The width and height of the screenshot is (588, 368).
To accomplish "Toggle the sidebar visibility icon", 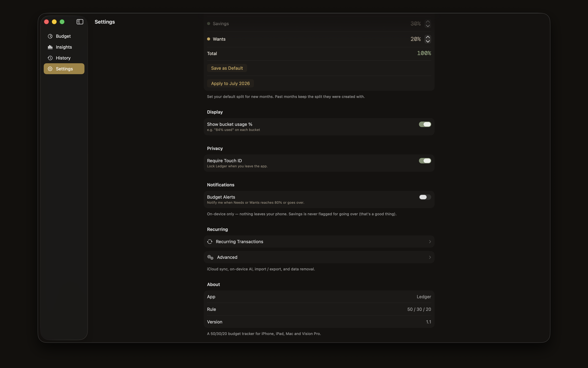I will tap(80, 22).
